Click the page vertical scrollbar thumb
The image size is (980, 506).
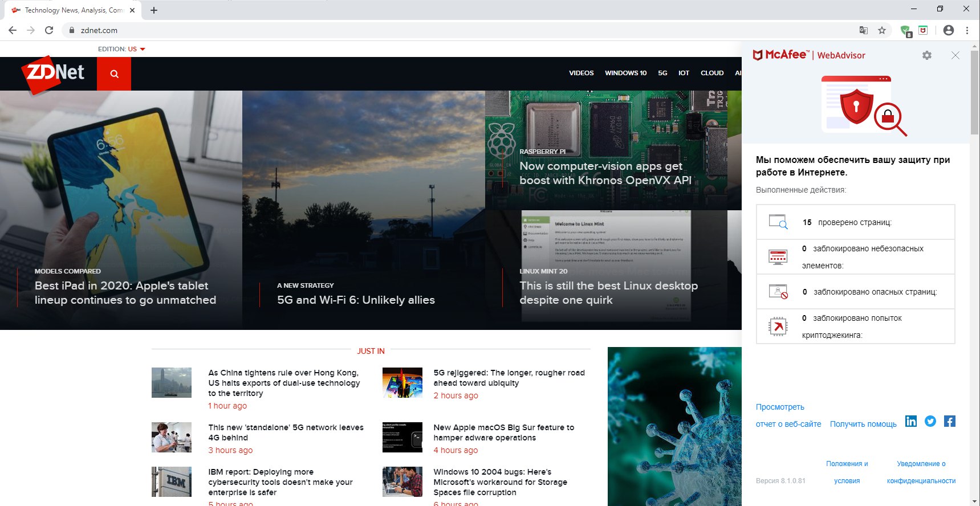pyautogui.click(x=975, y=92)
